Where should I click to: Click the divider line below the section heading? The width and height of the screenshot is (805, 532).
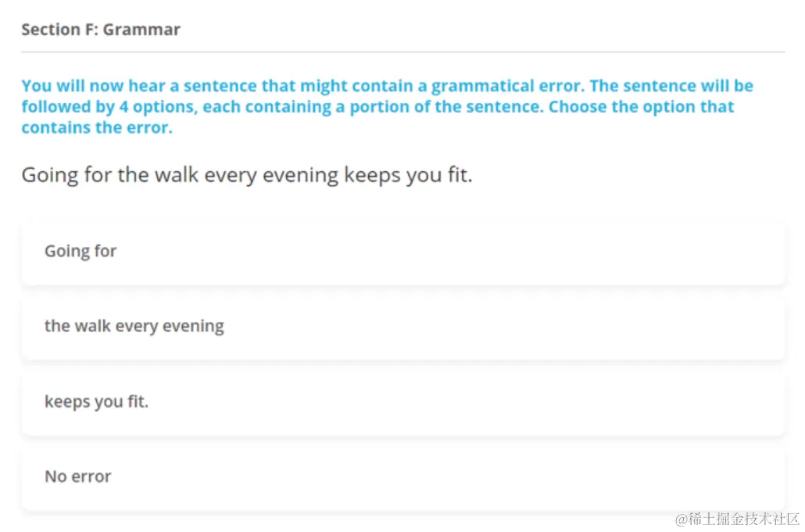pyautogui.click(x=402, y=52)
